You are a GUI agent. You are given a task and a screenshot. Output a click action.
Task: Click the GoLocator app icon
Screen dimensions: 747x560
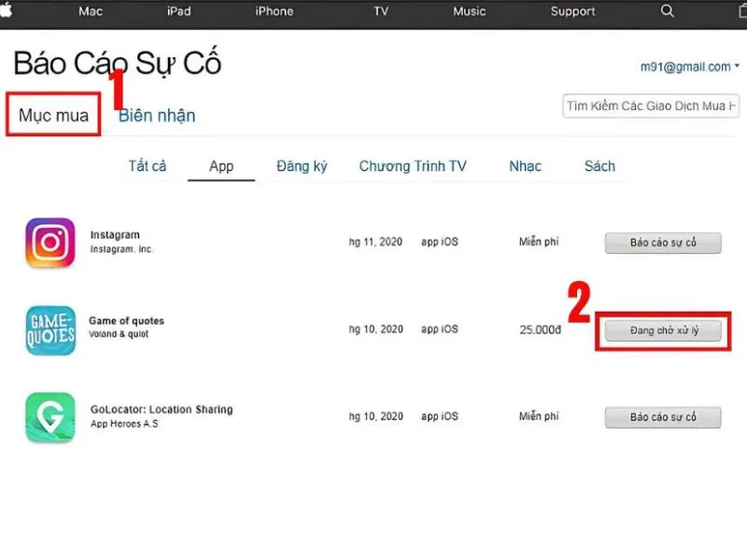click(x=50, y=417)
